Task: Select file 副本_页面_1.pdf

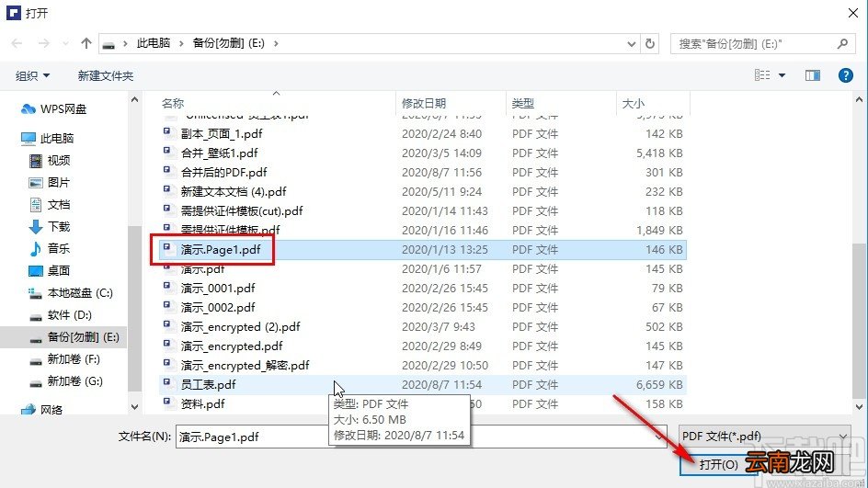Action: (222, 134)
